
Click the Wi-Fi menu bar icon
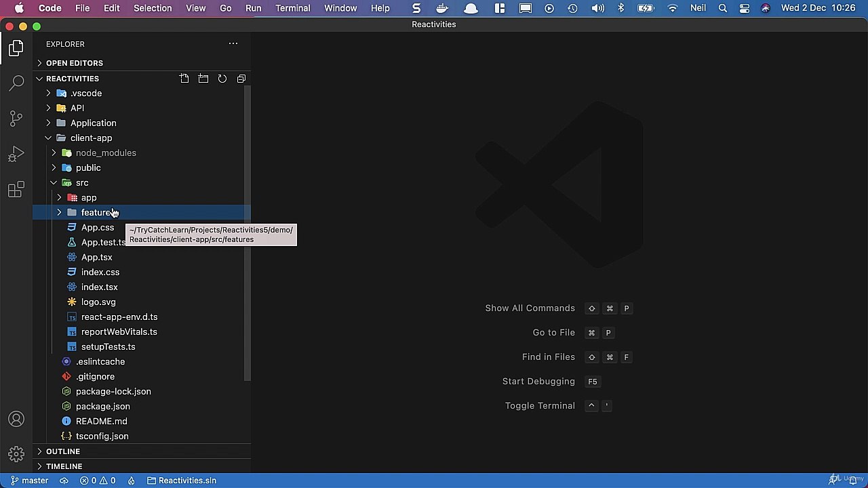[673, 8]
